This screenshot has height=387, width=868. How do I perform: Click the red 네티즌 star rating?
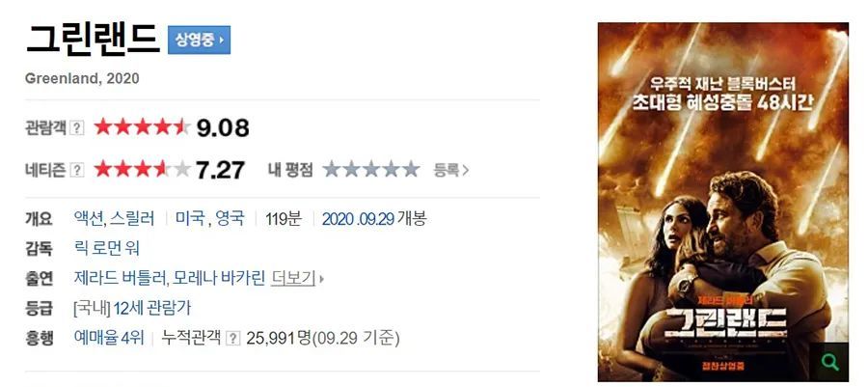(x=143, y=169)
